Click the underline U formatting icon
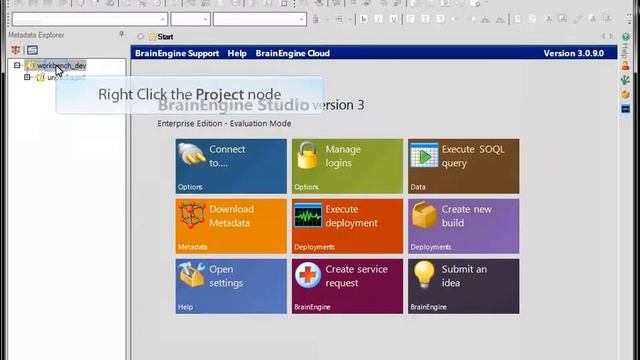This screenshot has height=360, width=640. tap(393, 19)
